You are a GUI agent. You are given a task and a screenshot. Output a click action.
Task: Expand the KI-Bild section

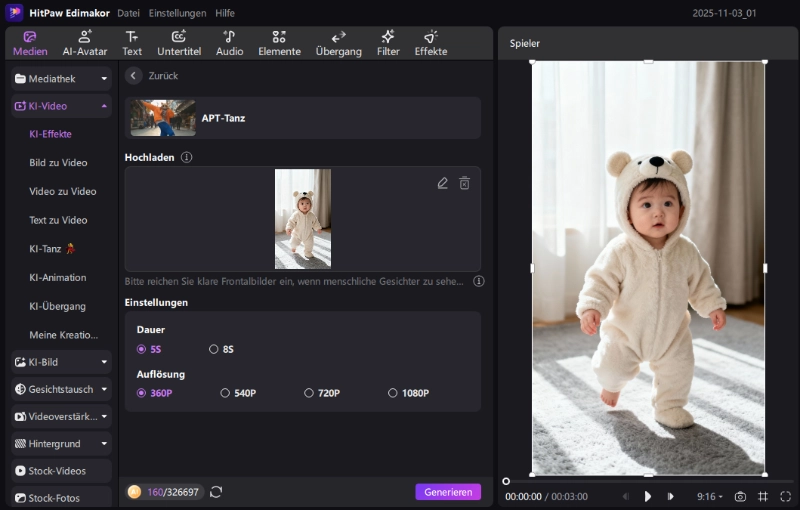point(104,362)
